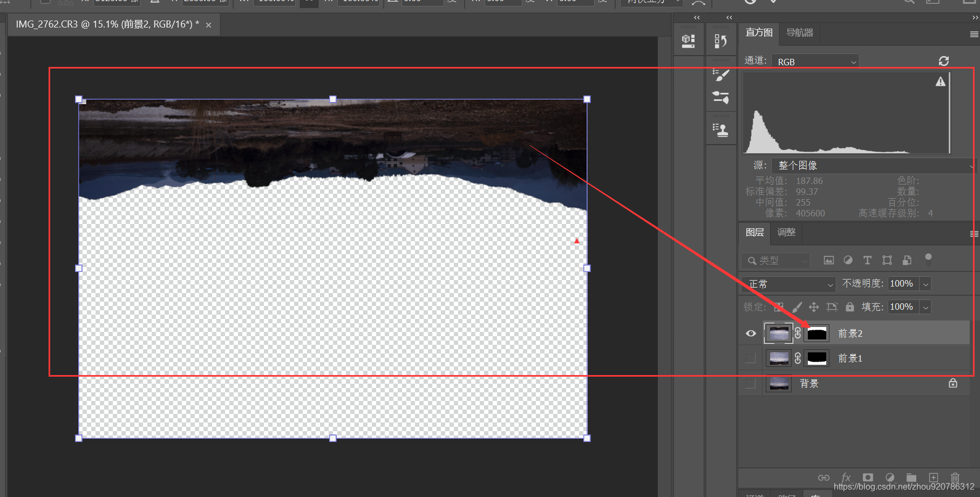
Task: Filter layers by pixel layer type
Action: pyautogui.click(x=829, y=260)
